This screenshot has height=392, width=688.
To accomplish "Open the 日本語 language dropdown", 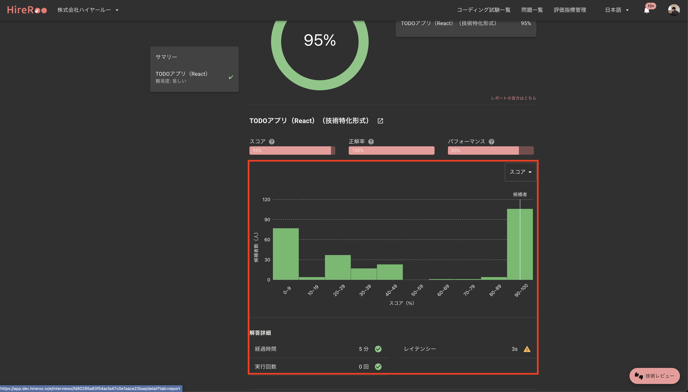I will point(616,10).
